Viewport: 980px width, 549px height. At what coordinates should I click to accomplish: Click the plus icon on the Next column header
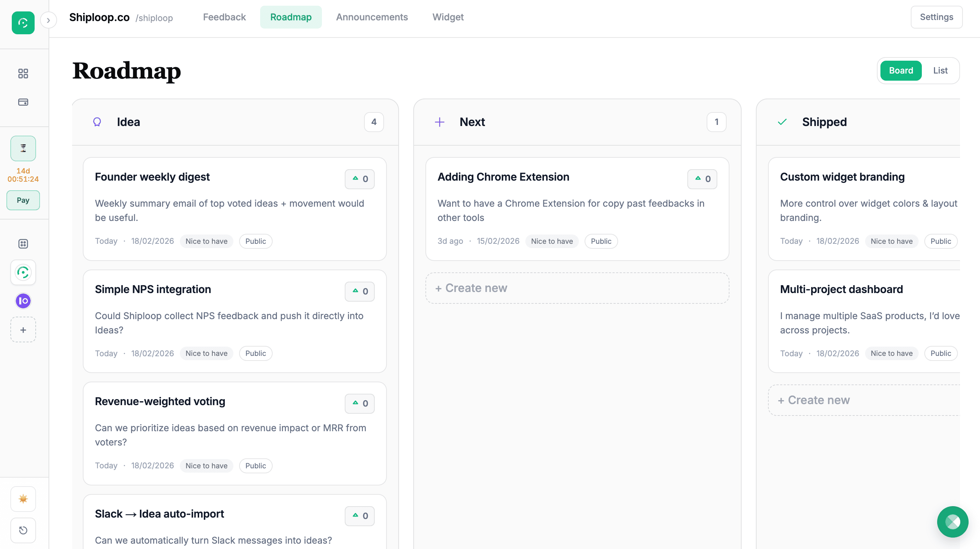point(439,122)
